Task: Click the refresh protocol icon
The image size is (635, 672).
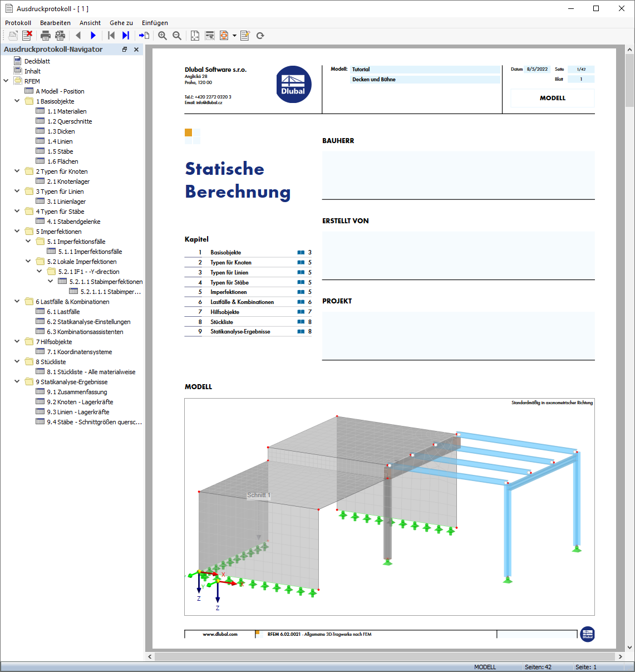Action: point(260,36)
